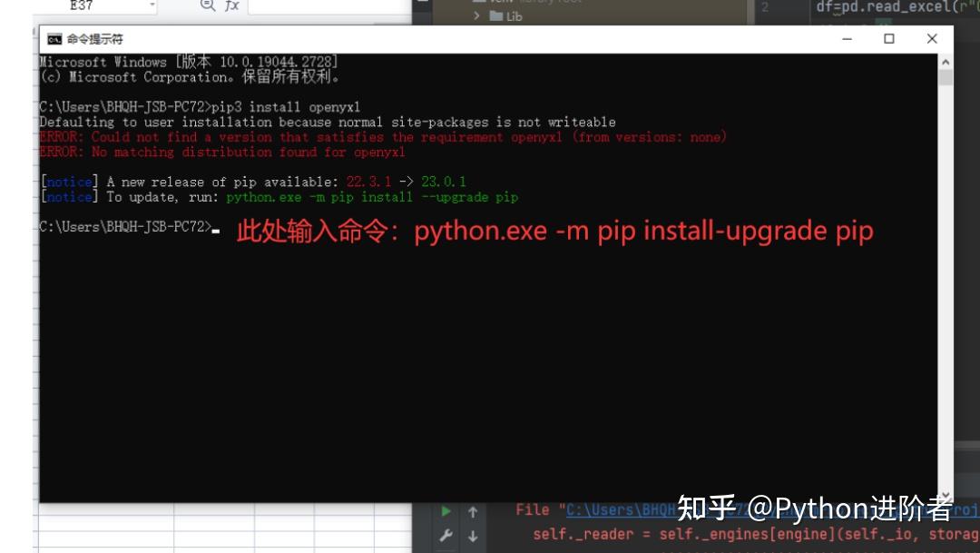Image resolution: width=980 pixels, height=553 pixels.
Task: Click the green Run arrow in PyCharm
Action: click(x=445, y=510)
